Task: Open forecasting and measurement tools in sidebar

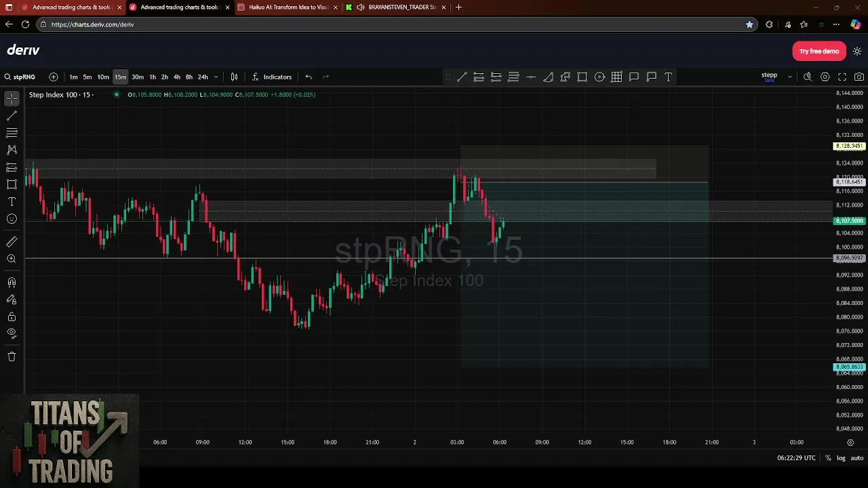Action: tap(12, 167)
